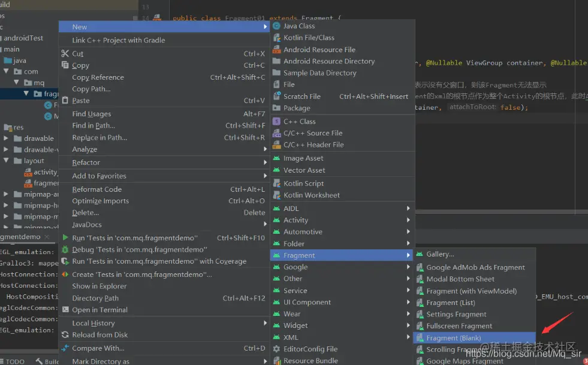Expand the New submenu arrow
The height and width of the screenshot is (365, 588).
(265, 26)
